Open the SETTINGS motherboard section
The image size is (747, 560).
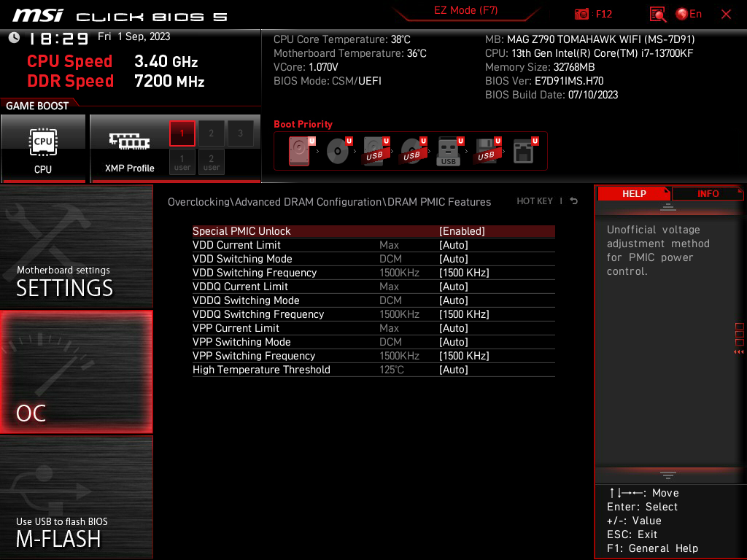[76, 246]
